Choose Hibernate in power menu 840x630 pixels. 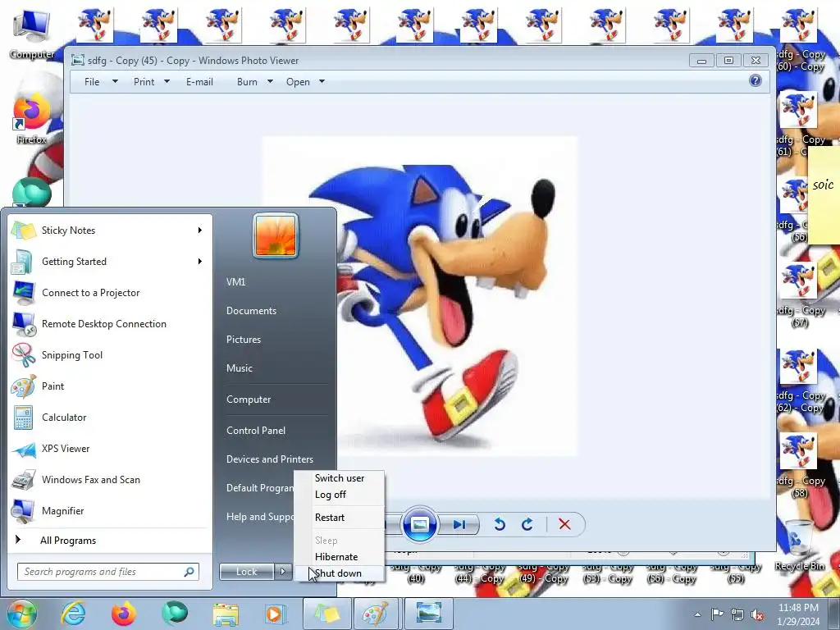coord(339,557)
